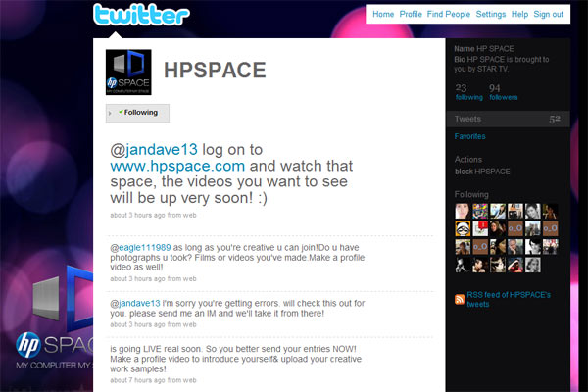Open the colorful psychedelic avatar in Following
Screen dimensions: 588x392
pyautogui.click(x=480, y=212)
